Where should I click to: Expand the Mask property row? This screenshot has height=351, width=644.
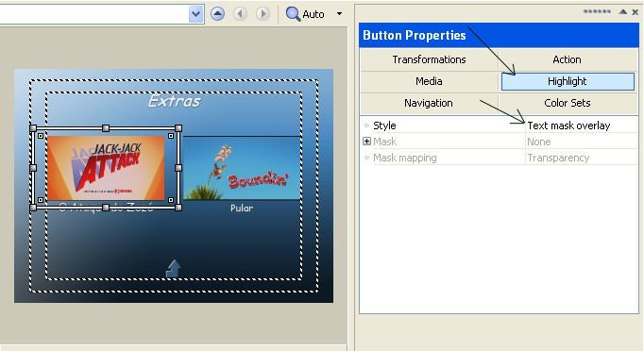point(366,142)
